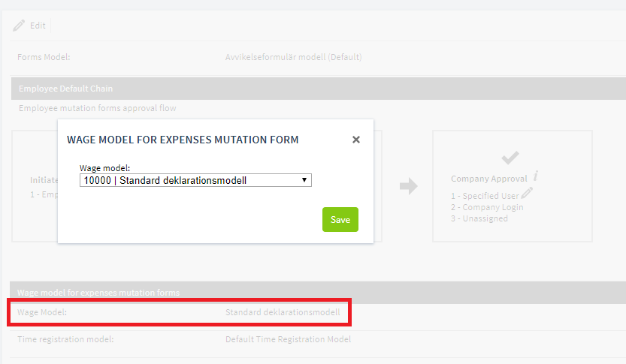Click the Edit text link
Screen dimensions: 626x364
[x=38, y=26]
